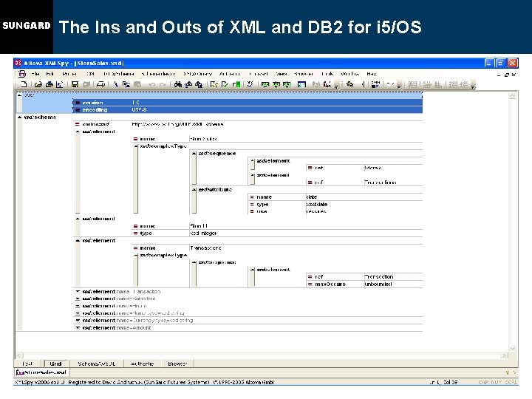The width and height of the screenshot is (532, 399).
Task: Open the Edit menu
Action: pyautogui.click(x=50, y=74)
